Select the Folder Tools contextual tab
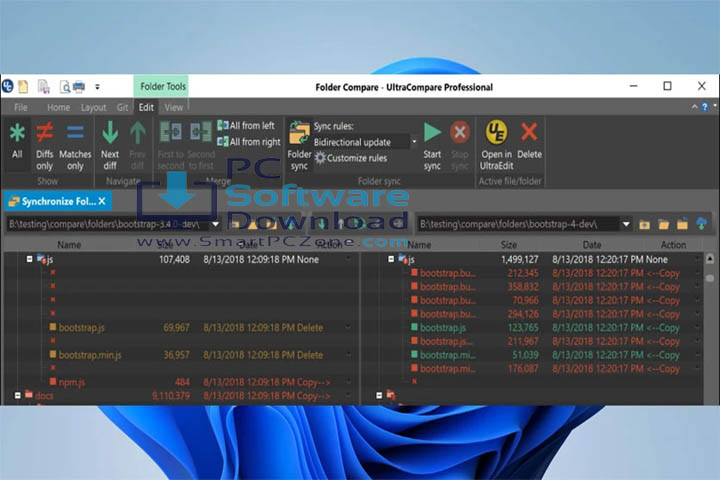Viewport: 720px width, 480px height. click(163, 86)
